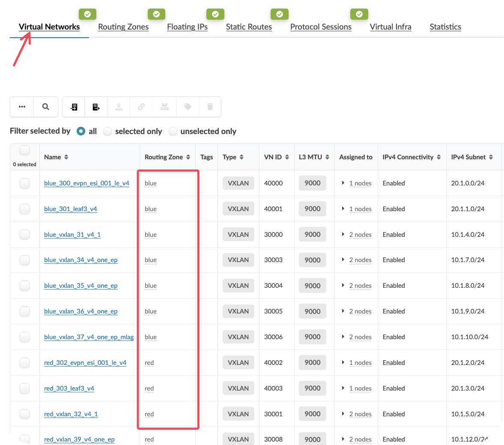Open the three-dots more options button
This screenshot has height=445, width=504.
point(22,107)
